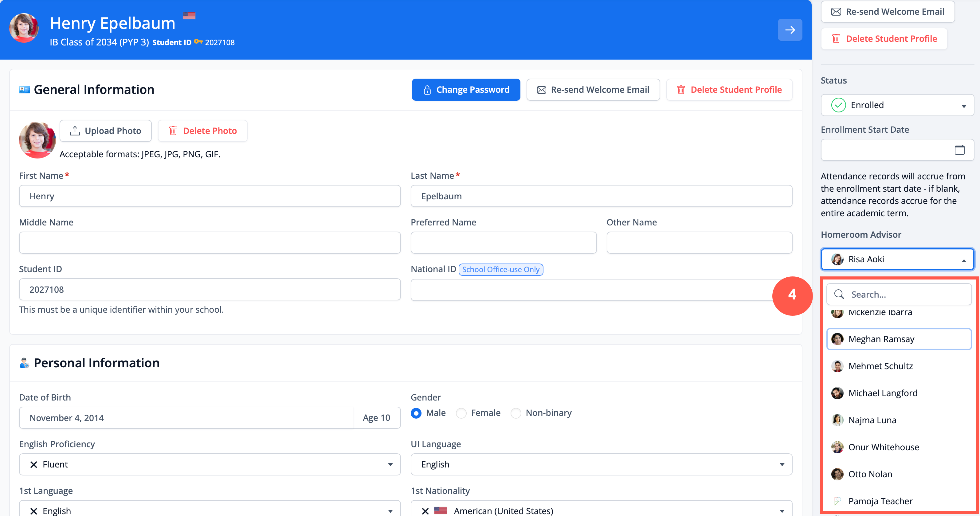Clear American nationality using X icon
The width and height of the screenshot is (980, 516).
click(x=425, y=511)
